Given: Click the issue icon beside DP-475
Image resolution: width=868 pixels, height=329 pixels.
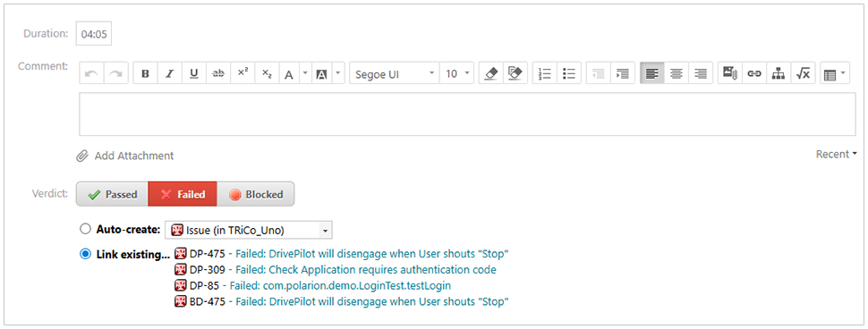Looking at the screenshot, I should (181, 254).
